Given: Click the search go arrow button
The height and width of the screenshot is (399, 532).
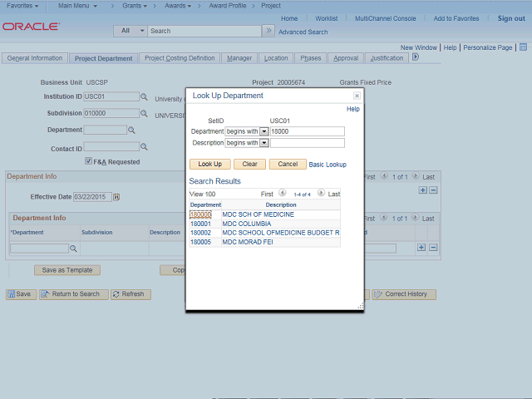Looking at the screenshot, I should coord(268,31).
